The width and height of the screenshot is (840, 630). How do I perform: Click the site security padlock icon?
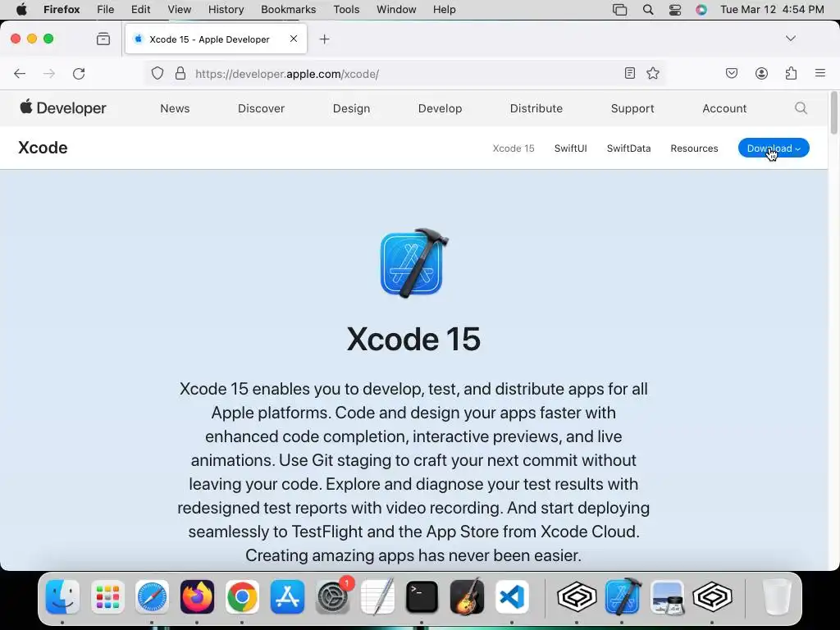(180, 73)
